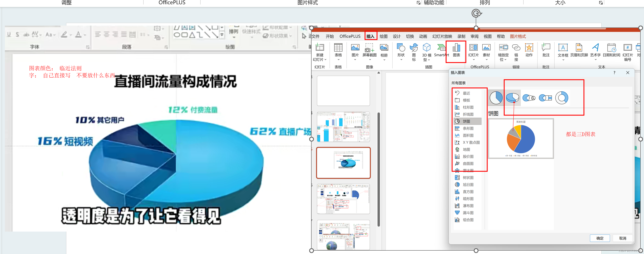Toggle underline U in blurred font group

(x=9, y=34)
